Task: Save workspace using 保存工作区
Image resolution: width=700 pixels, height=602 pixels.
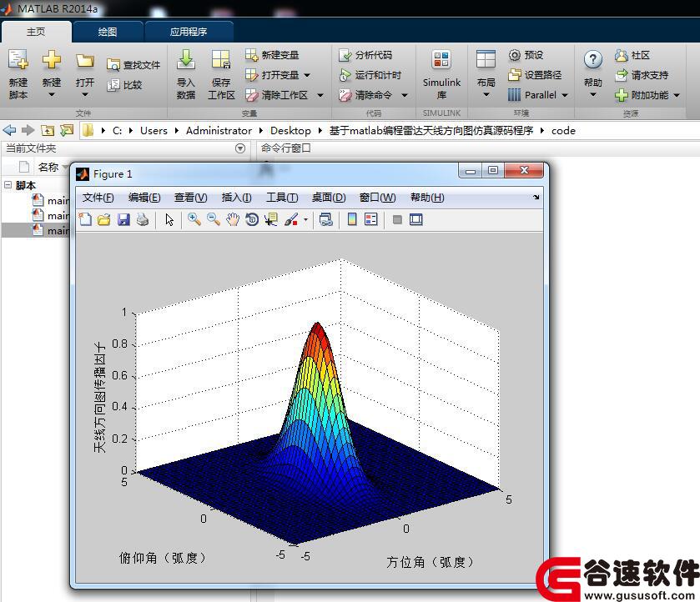Action: point(221,74)
